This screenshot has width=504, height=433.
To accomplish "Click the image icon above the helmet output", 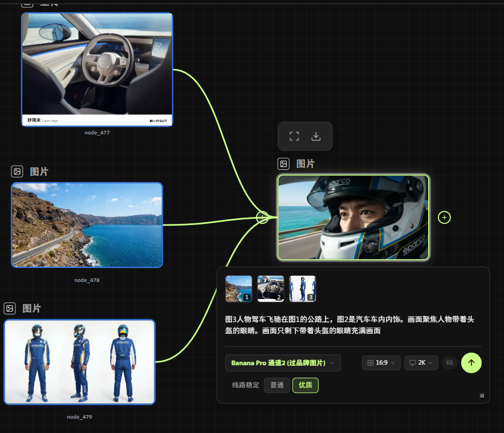I will pyautogui.click(x=283, y=164).
